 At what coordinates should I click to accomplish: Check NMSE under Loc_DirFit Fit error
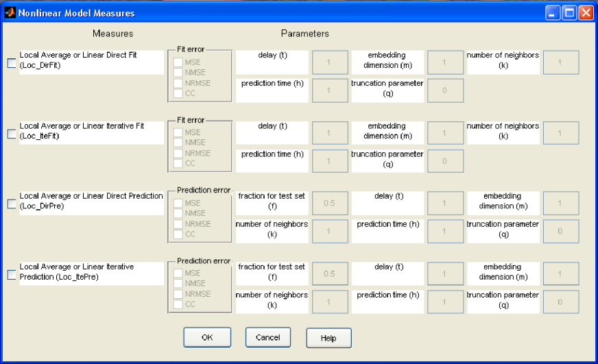(178, 73)
